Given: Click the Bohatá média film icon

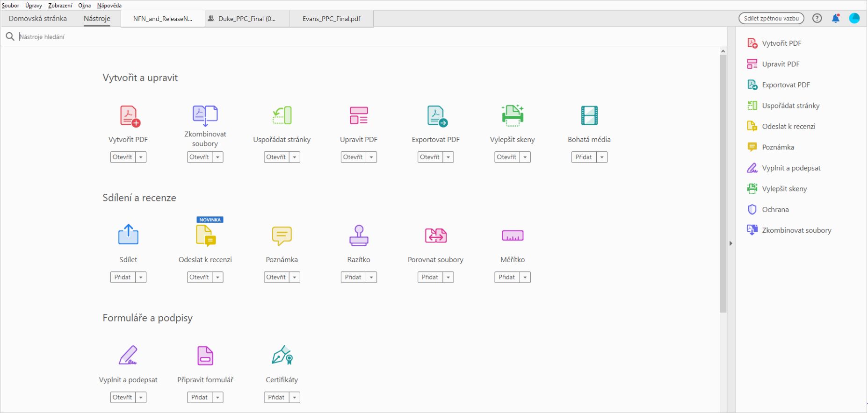Looking at the screenshot, I should coord(589,115).
